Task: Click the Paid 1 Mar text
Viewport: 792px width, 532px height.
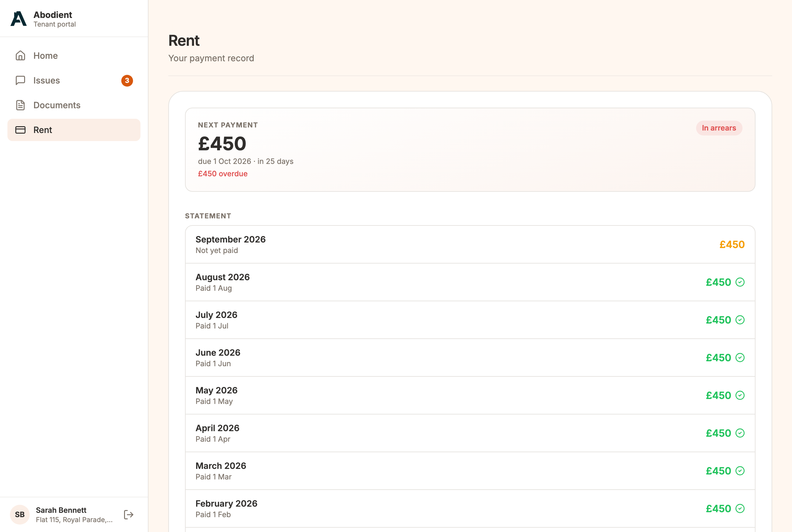Action: [x=213, y=477]
